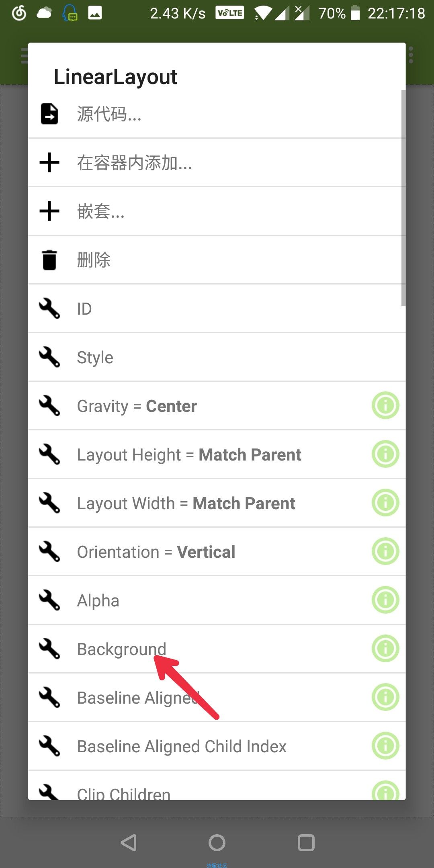The width and height of the screenshot is (434, 868).
Task: Click the source code file icon
Action: click(49, 114)
